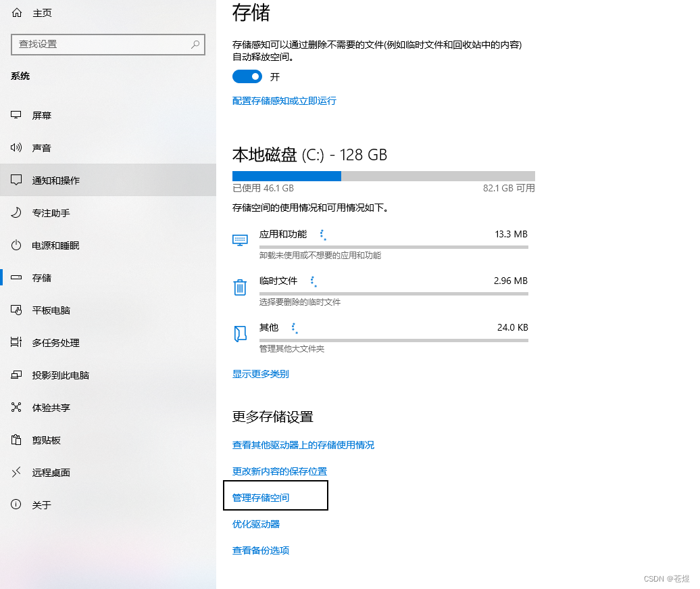Select 体验共享 in sidebar

108,408
